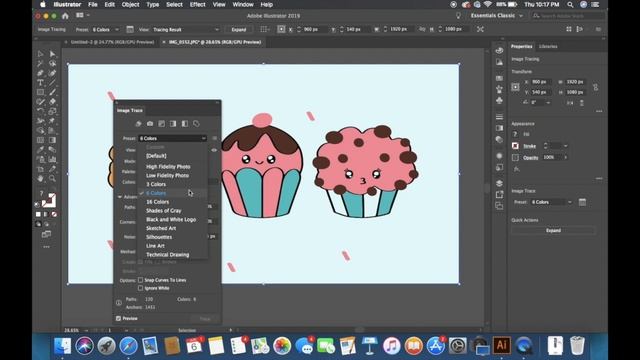Set color mode to None below swatches
Image resolution: width=640 pixels, height=360 pixels.
(x=54, y=214)
